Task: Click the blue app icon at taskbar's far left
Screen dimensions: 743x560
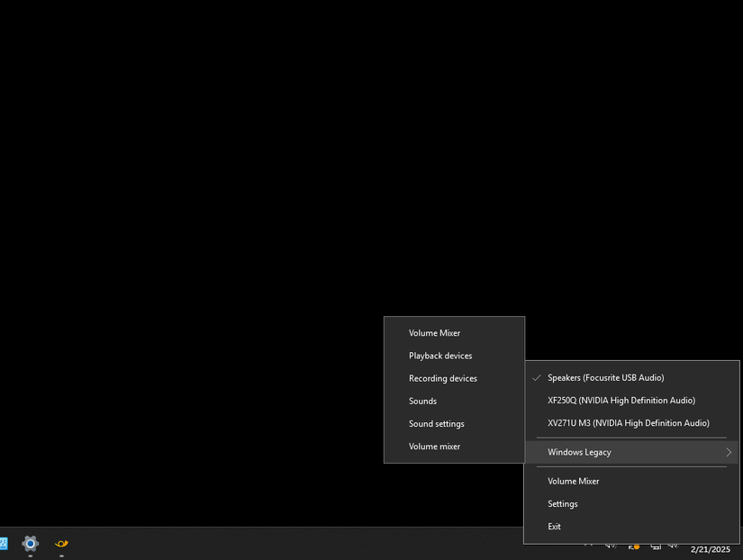Action: coord(4,544)
